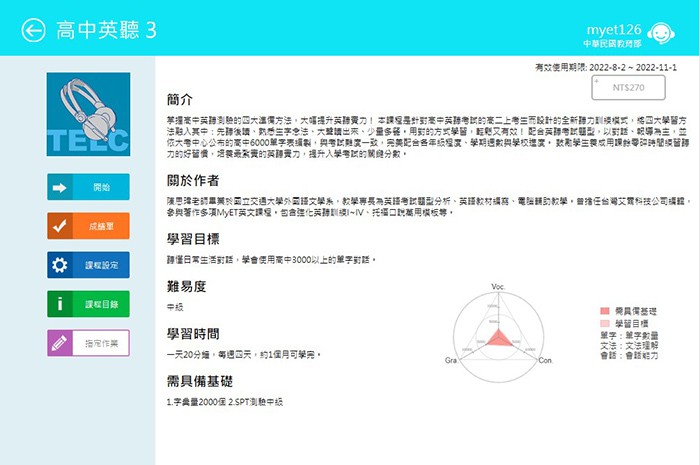Click the myet126 username
Viewport: 700px width, 465px height.
611,24
